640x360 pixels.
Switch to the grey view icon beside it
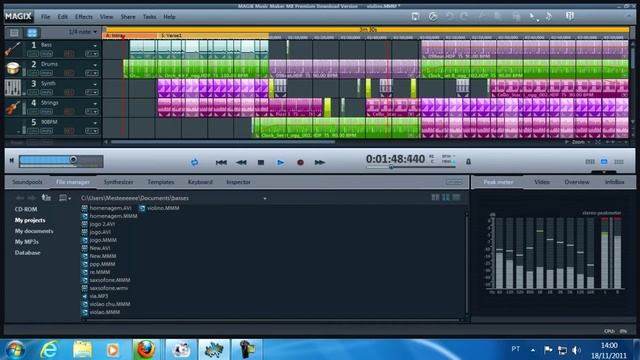tap(14, 32)
